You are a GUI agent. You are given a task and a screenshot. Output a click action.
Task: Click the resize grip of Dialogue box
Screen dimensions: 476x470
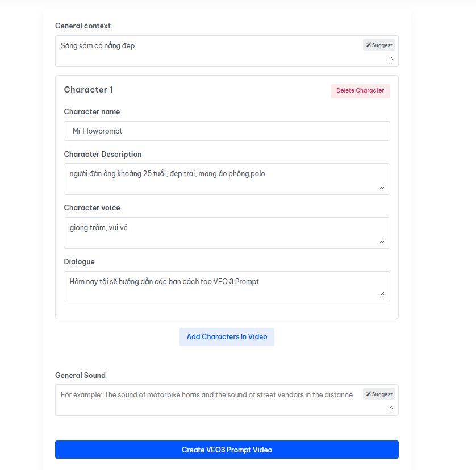point(382,294)
